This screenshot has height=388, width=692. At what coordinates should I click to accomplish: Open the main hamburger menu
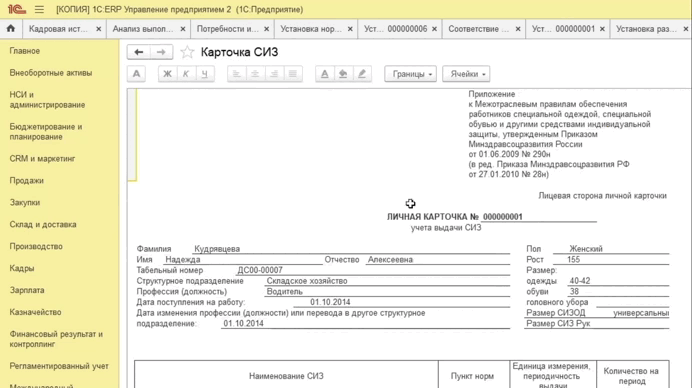[x=39, y=9]
